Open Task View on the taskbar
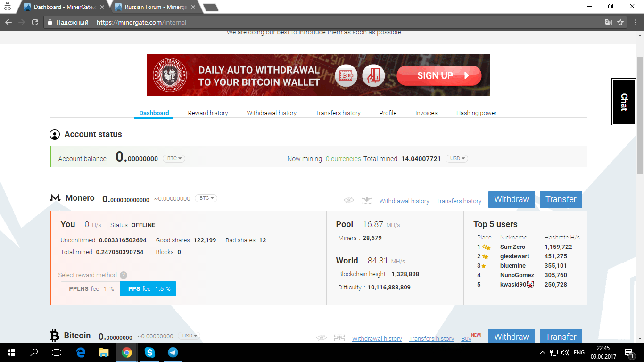Image resolution: width=644 pixels, height=362 pixels. pos(57,352)
